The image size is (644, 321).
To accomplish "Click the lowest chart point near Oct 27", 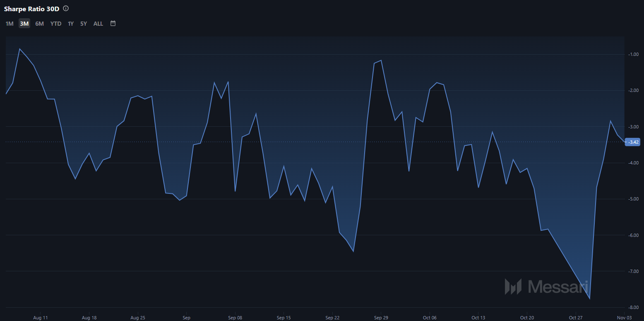I will click(x=589, y=299).
